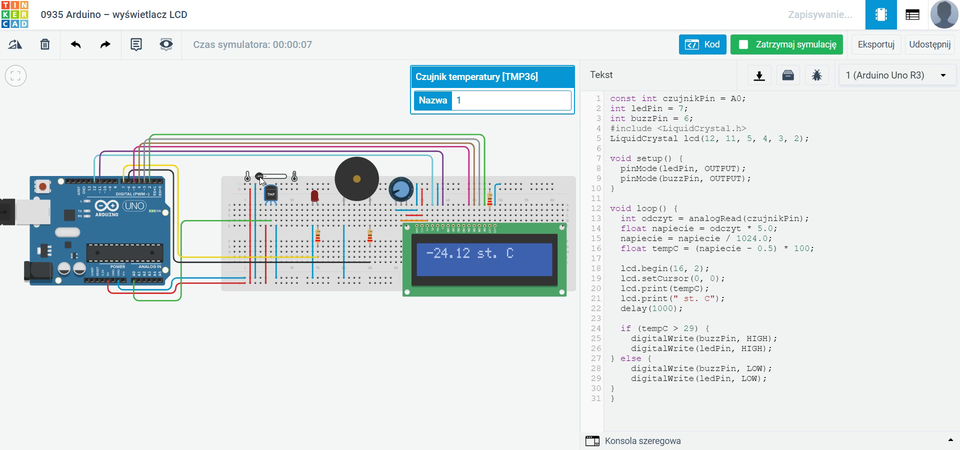Toggle notes visibility eye icon
This screenshot has height=450, width=960.
[x=166, y=45]
